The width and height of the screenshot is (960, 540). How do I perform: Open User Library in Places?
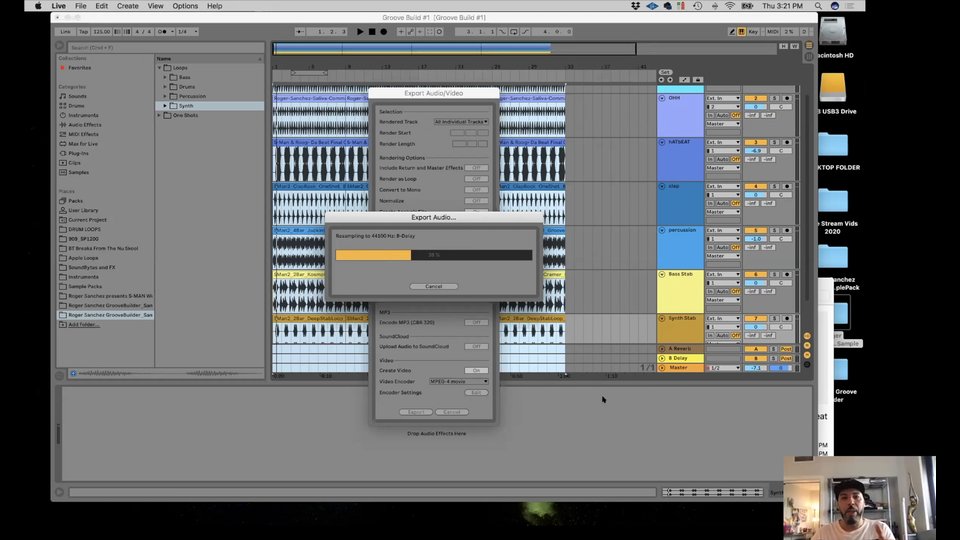point(83,210)
